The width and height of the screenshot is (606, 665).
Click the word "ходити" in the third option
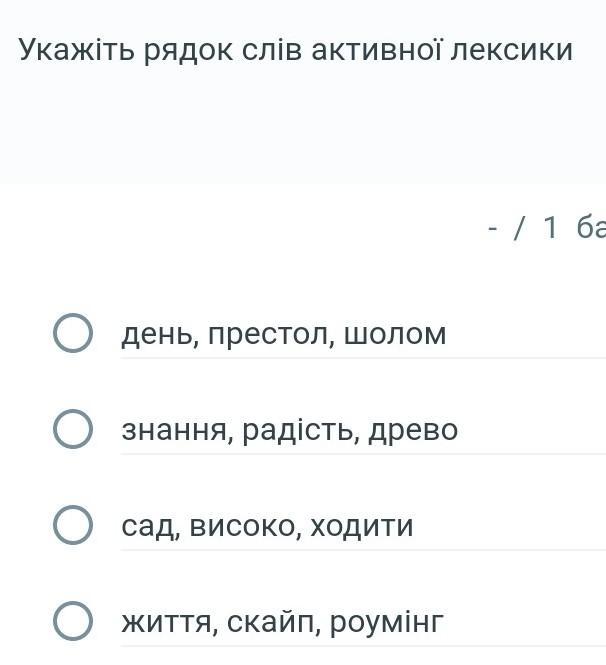click(362, 526)
